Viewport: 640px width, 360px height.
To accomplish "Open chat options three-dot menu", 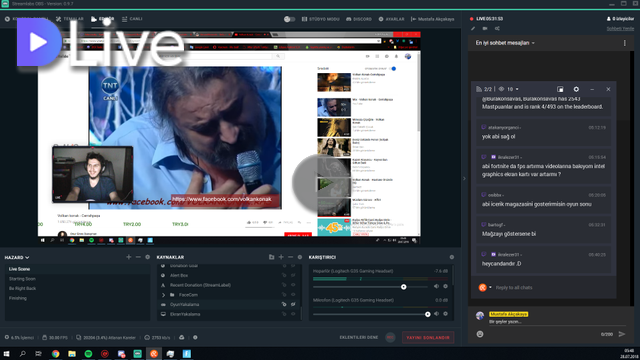I will point(624,43).
